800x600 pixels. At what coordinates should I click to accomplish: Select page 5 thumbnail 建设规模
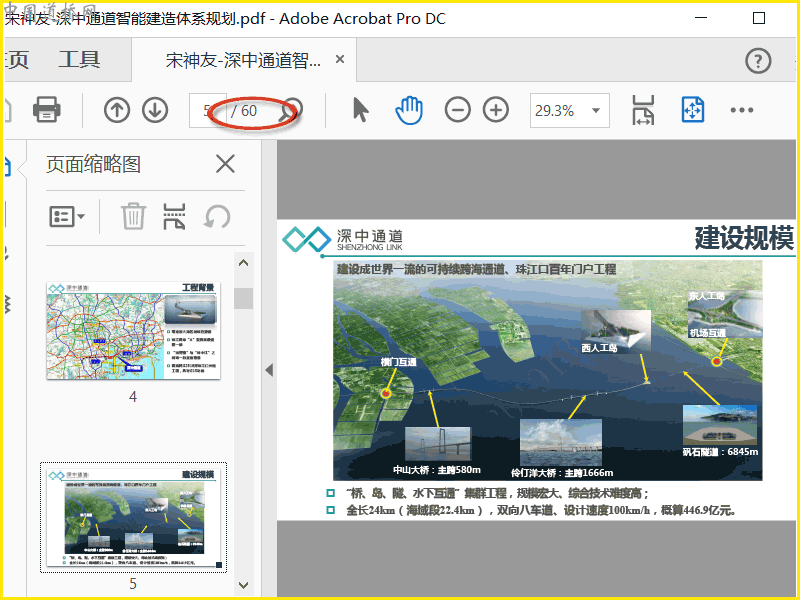click(x=133, y=517)
